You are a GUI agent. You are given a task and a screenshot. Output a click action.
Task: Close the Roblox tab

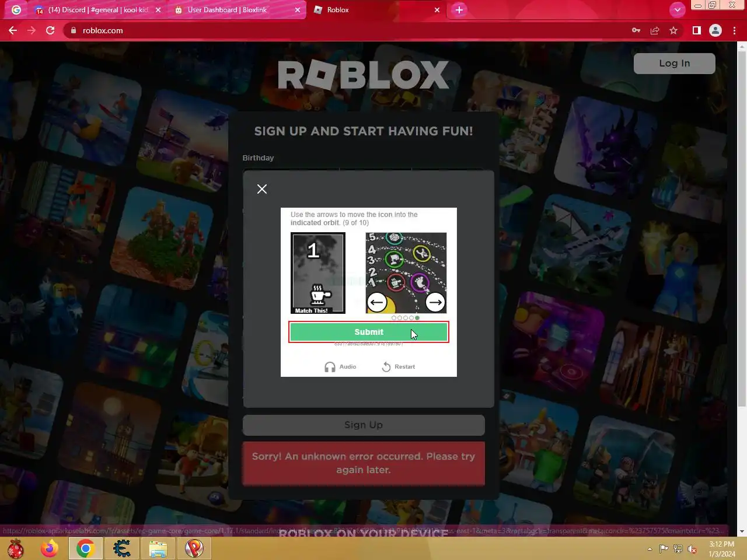pyautogui.click(x=437, y=10)
